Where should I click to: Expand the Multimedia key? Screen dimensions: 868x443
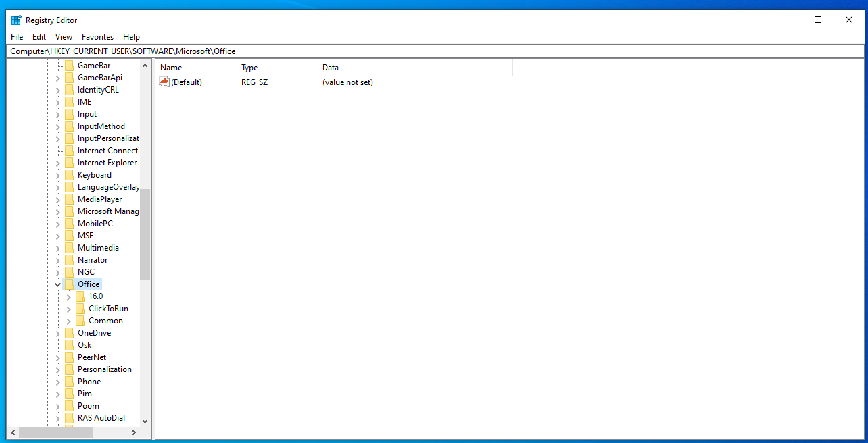[x=57, y=248]
